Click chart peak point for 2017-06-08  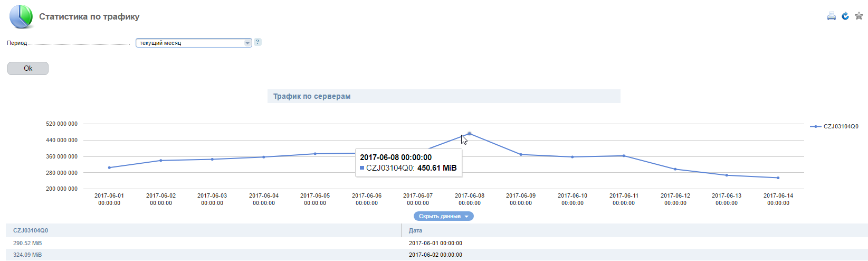point(469,133)
